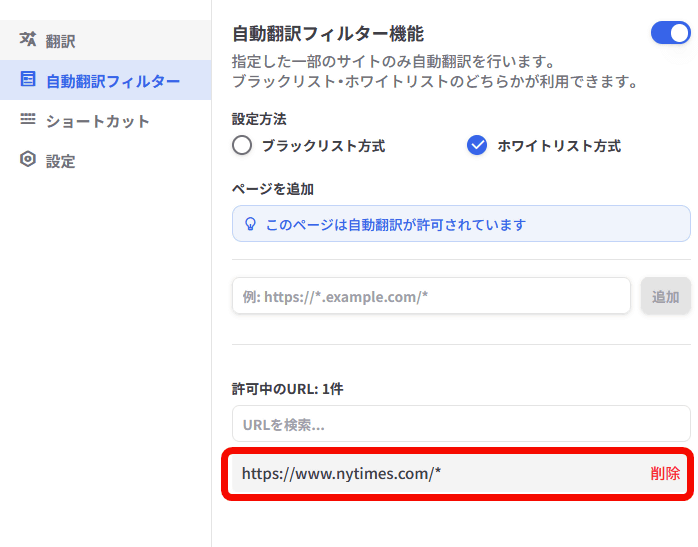Click the hexagon 設定 icon
This screenshot has width=698, height=547.
tap(28, 160)
